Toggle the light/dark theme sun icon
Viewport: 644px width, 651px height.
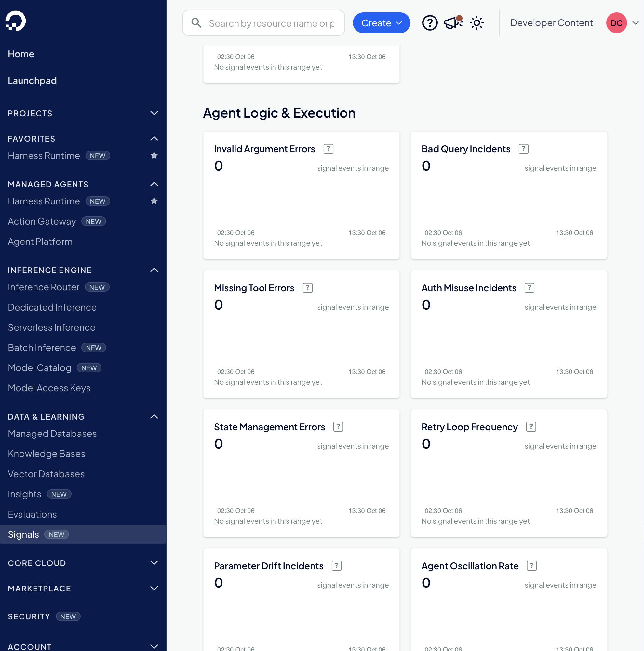pyautogui.click(x=477, y=23)
